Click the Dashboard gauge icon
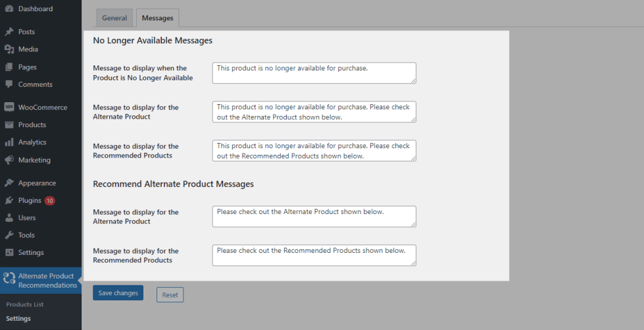Screen dimensions: 644x330 (9, 9)
